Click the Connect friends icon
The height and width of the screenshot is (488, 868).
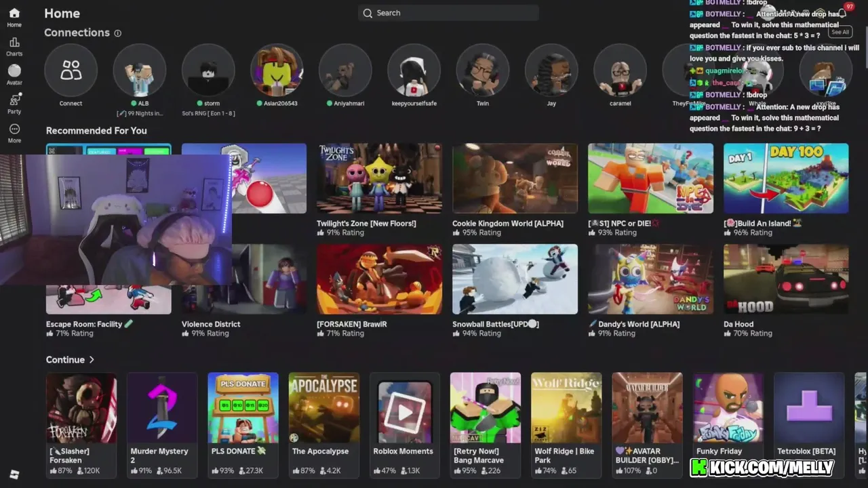click(71, 70)
